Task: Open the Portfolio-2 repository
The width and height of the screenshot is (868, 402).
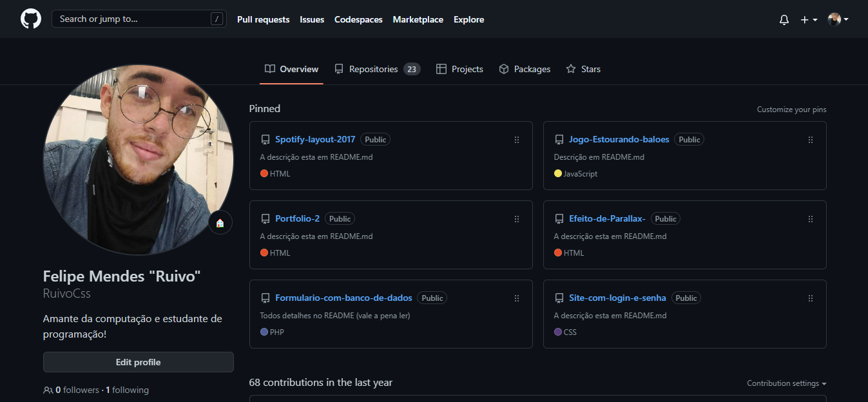Action: pyautogui.click(x=297, y=218)
